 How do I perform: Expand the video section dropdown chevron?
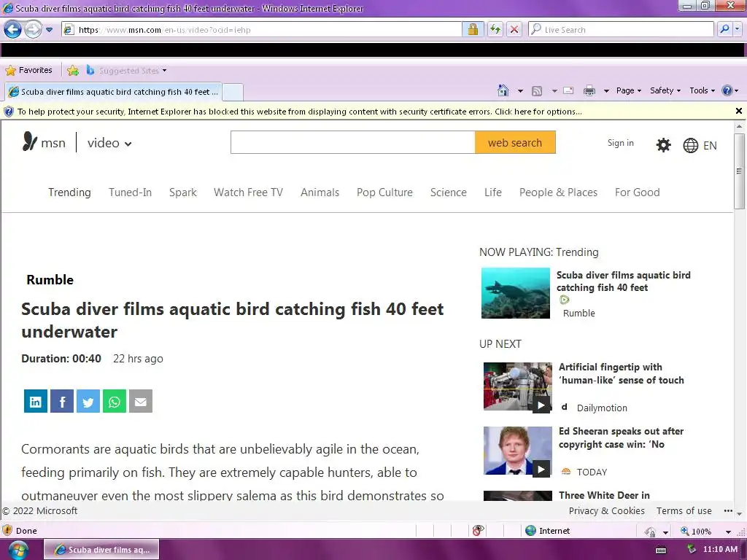point(128,144)
